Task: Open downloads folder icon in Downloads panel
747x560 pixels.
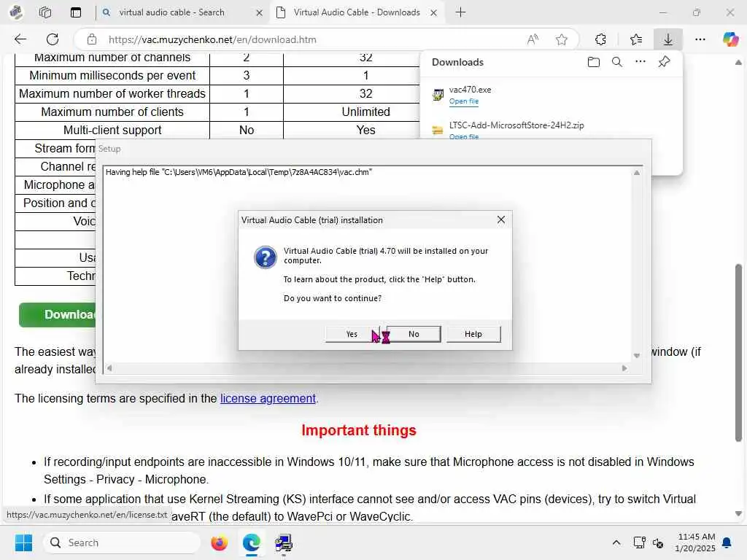Action: 594,62
